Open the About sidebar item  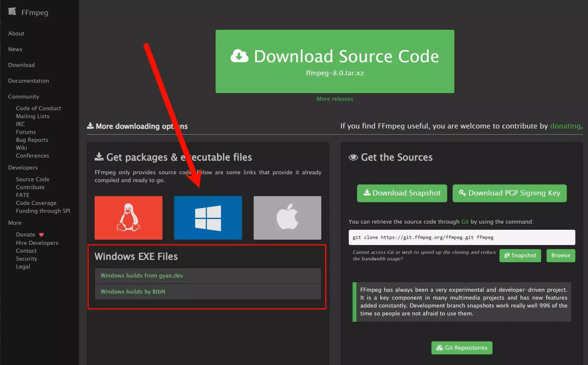click(16, 33)
